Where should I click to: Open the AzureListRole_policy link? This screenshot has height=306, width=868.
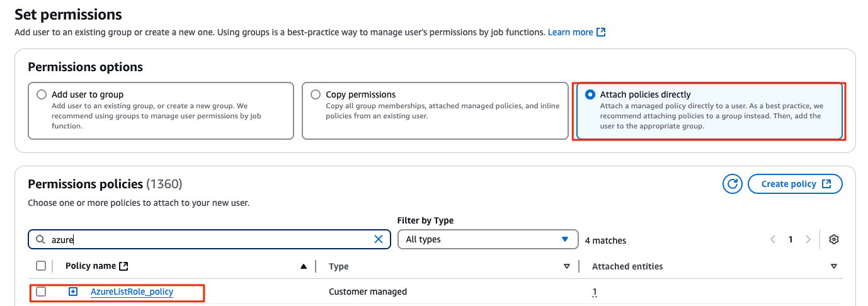[x=132, y=292]
